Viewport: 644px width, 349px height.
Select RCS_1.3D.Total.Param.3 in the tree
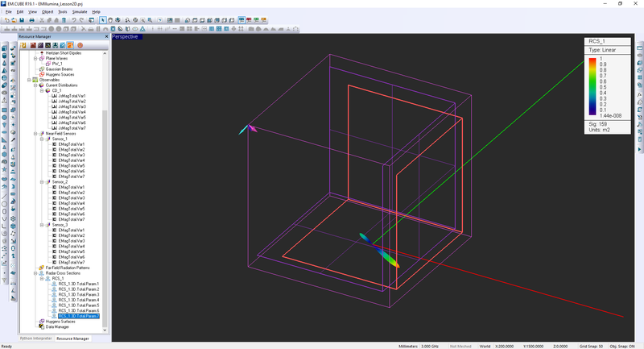click(x=79, y=295)
